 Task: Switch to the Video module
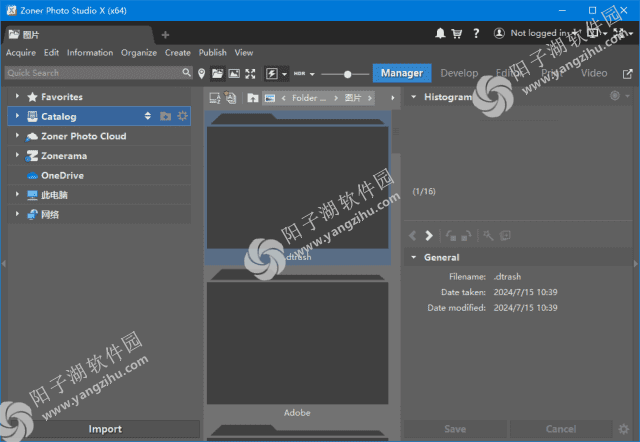pyautogui.click(x=594, y=73)
